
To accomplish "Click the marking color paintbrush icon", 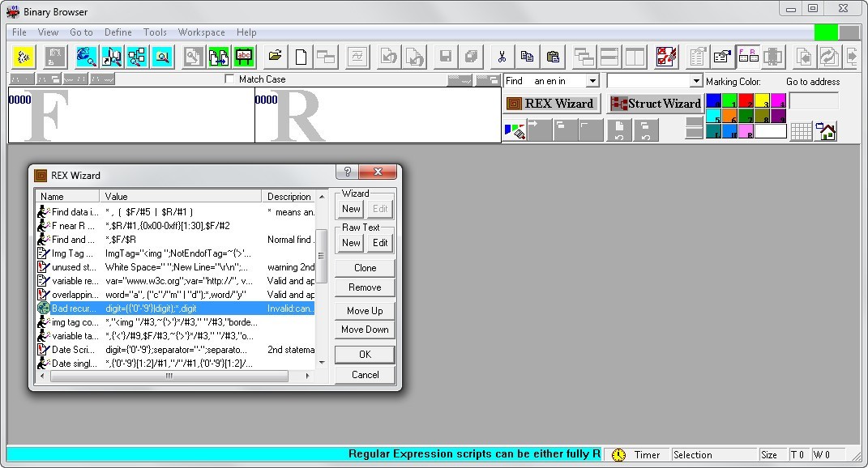I will click(x=515, y=131).
